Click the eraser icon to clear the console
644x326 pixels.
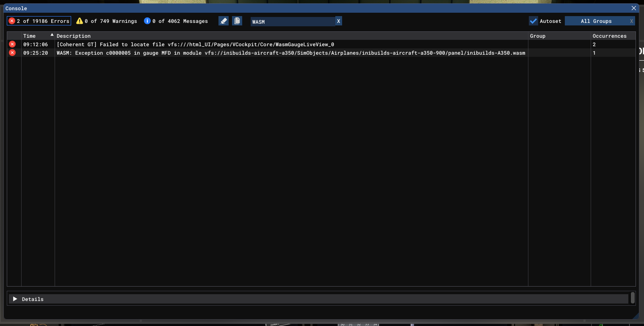[224, 21]
